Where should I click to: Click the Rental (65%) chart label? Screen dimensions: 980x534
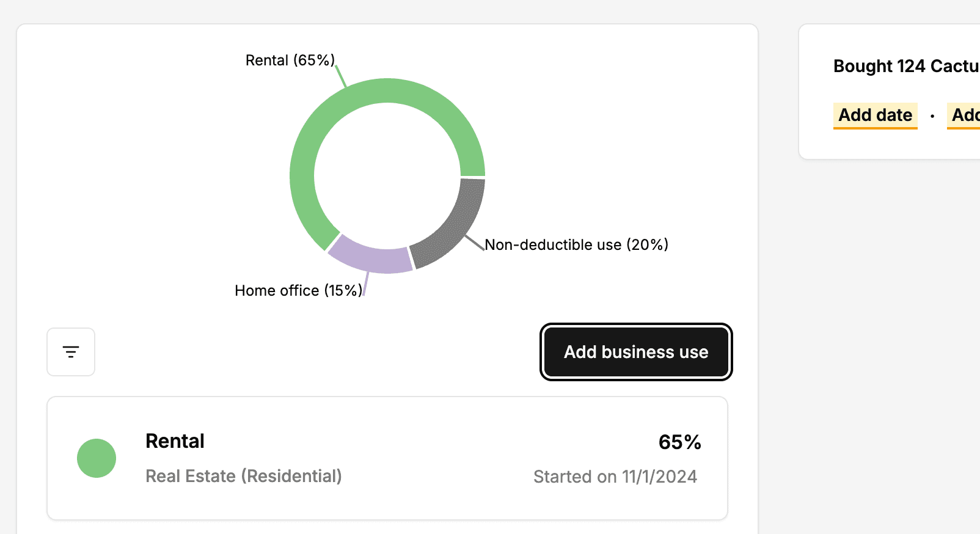click(290, 60)
